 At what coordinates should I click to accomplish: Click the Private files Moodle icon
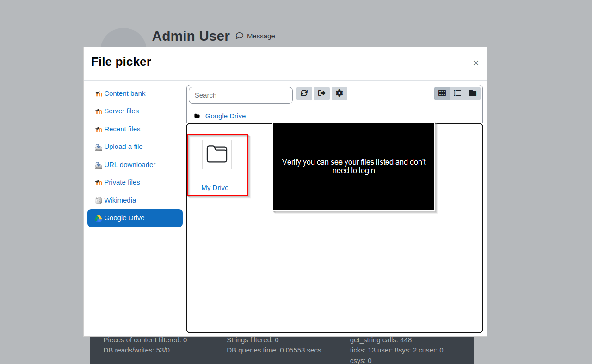click(x=99, y=183)
